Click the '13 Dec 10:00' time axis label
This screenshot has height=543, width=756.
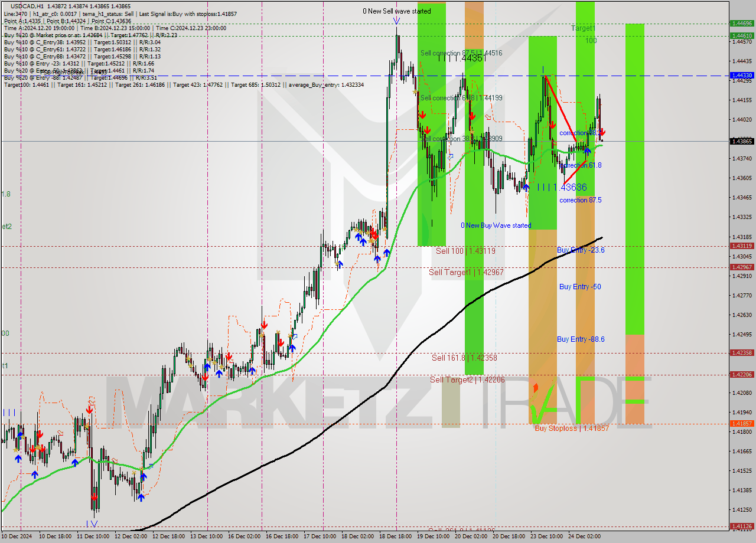[x=207, y=537]
